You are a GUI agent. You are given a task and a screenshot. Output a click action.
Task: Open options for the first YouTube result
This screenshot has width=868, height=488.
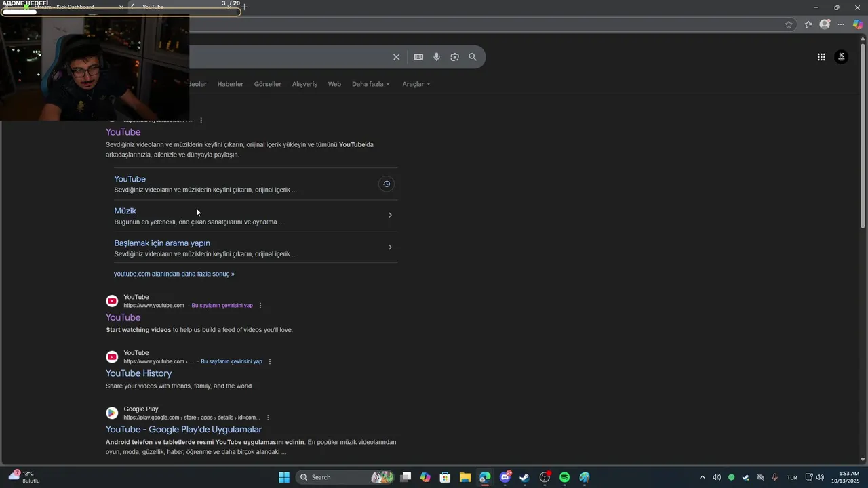[201, 120]
